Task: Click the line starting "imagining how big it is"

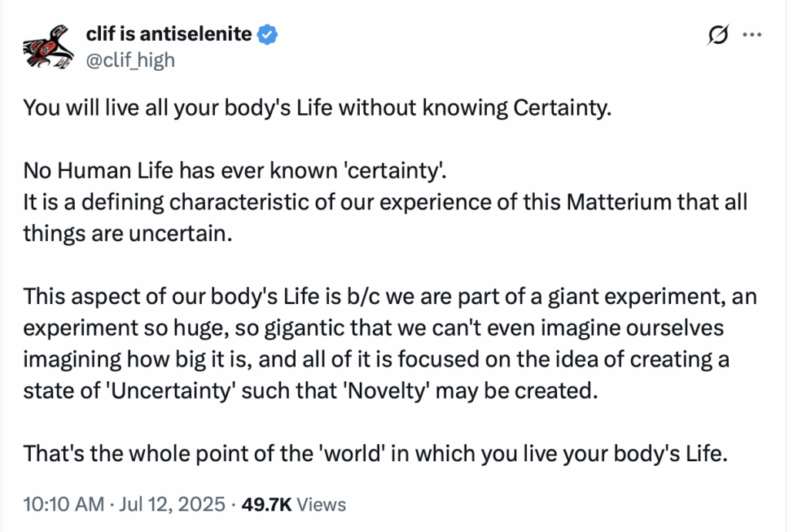Action: [x=377, y=357]
